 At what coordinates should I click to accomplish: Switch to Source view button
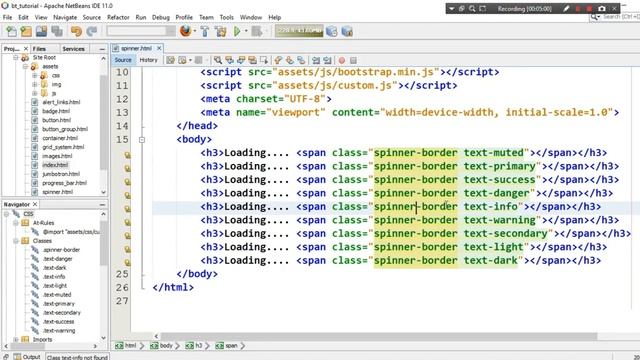(x=123, y=60)
